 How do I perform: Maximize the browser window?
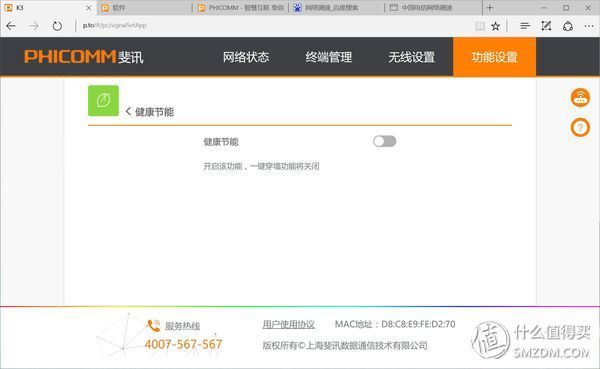566,8
